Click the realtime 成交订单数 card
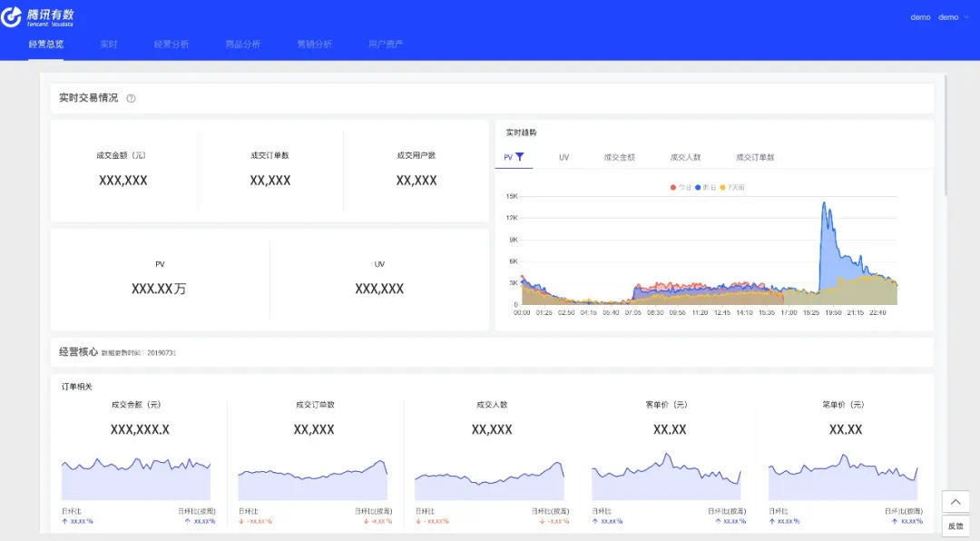Screen dimensions: 980x541 (x=270, y=170)
